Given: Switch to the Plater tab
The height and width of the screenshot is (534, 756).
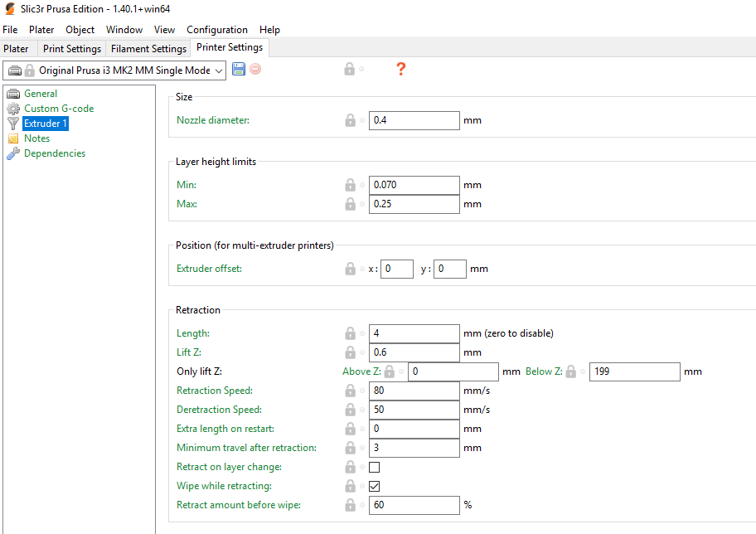Looking at the screenshot, I should (16, 49).
